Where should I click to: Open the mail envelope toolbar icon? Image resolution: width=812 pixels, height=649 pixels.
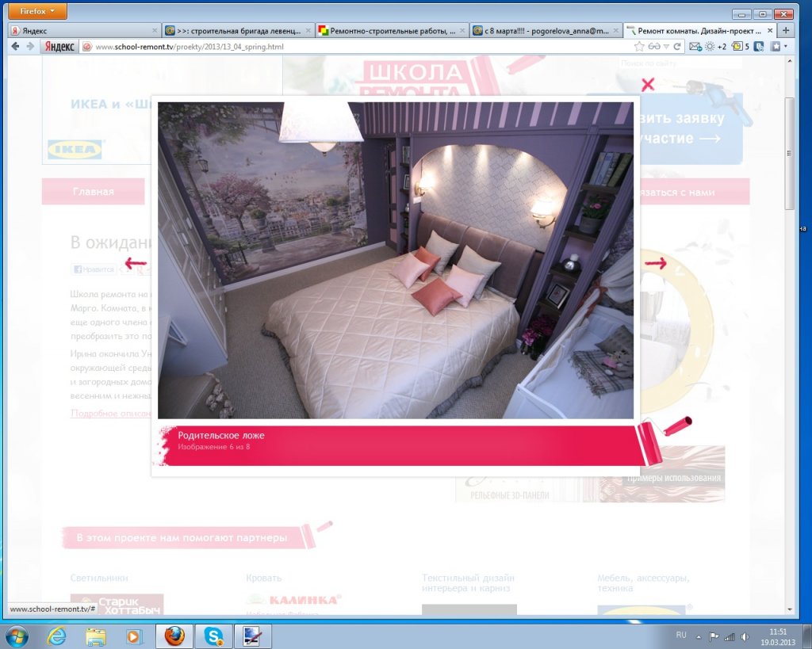coord(695,47)
